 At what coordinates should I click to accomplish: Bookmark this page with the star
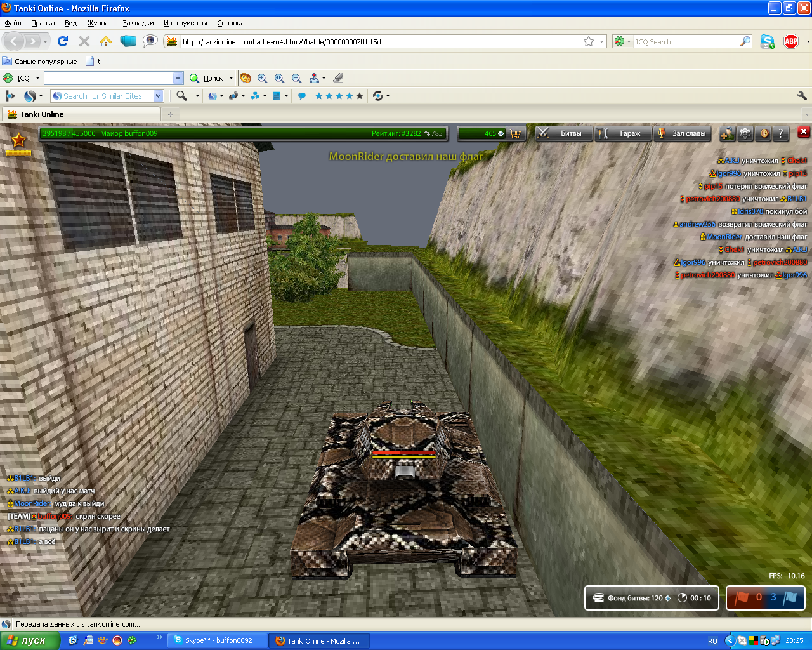[589, 42]
